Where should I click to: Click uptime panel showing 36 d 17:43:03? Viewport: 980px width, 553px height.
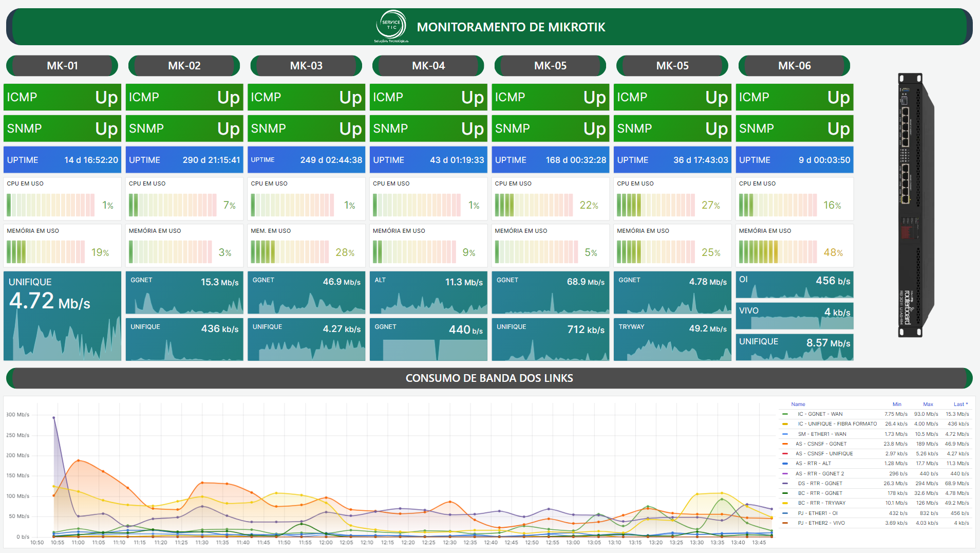(x=672, y=160)
